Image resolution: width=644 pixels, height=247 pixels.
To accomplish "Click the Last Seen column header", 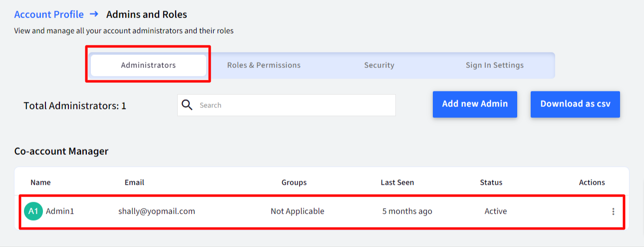I will click(x=397, y=182).
